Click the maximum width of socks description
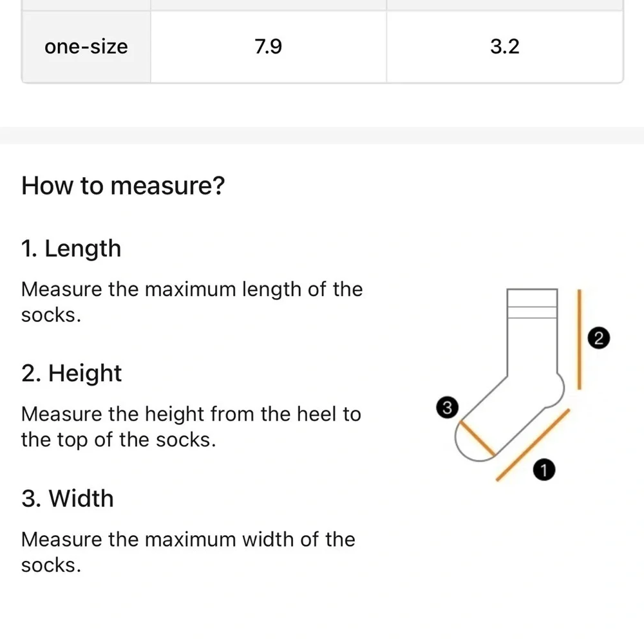The image size is (644, 644). 188,552
